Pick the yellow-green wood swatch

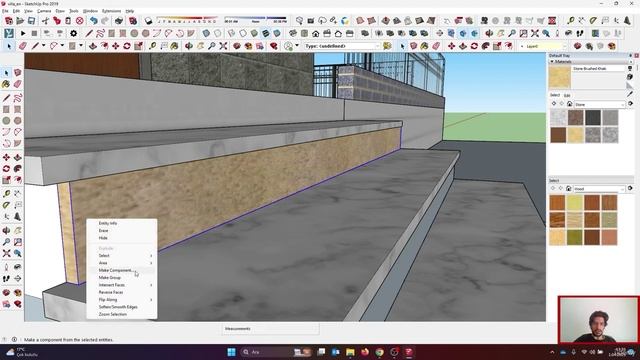point(575,203)
